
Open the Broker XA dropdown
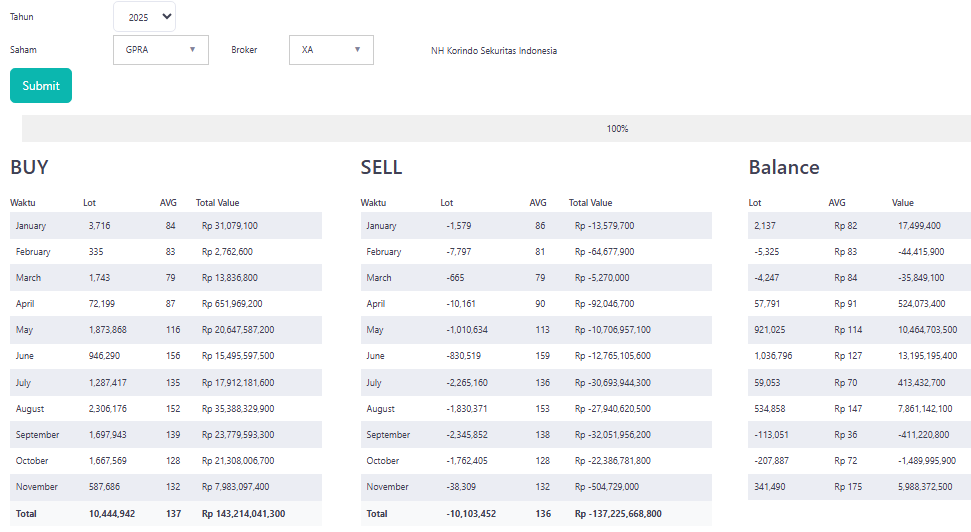(331, 50)
